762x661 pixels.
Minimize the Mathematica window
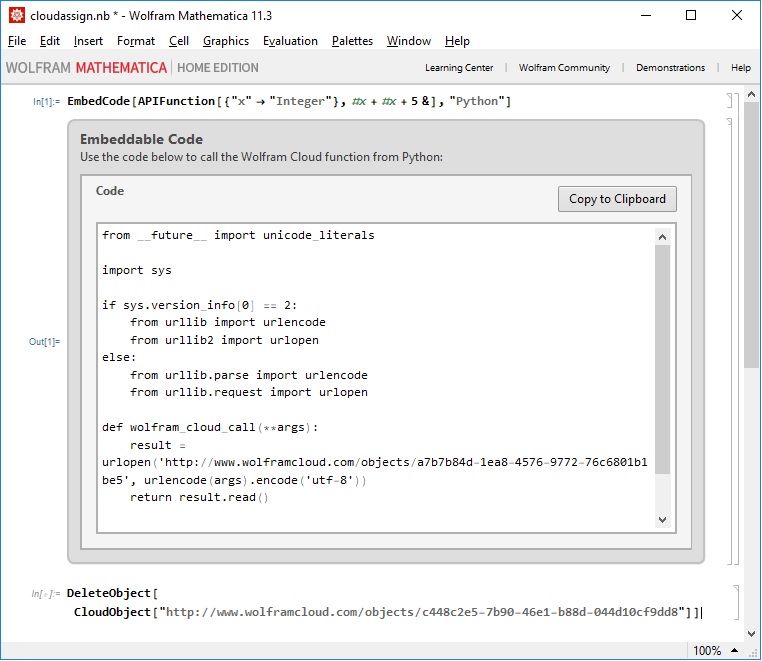(x=646, y=15)
